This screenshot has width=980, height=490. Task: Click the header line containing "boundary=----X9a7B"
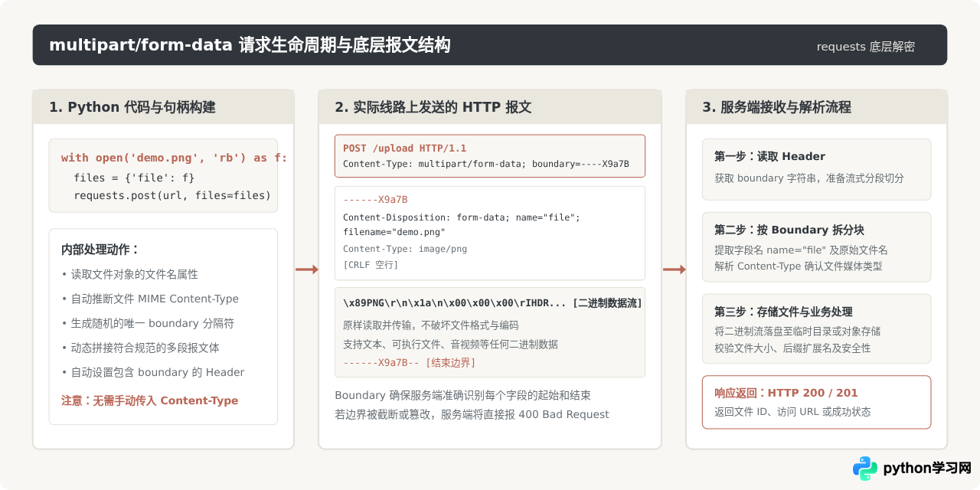point(486,164)
